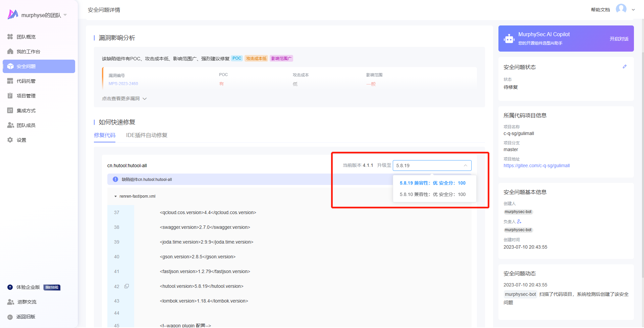Expand 点击查看更多漏洞 section
This screenshot has width=644, height=328.
click(x=124, y=99)
